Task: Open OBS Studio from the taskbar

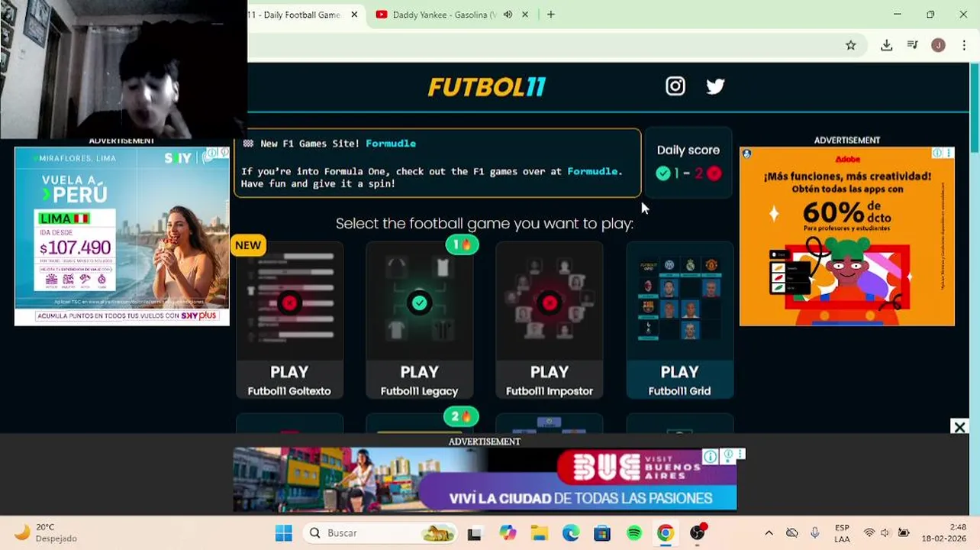Action: [x=698, y=533]
